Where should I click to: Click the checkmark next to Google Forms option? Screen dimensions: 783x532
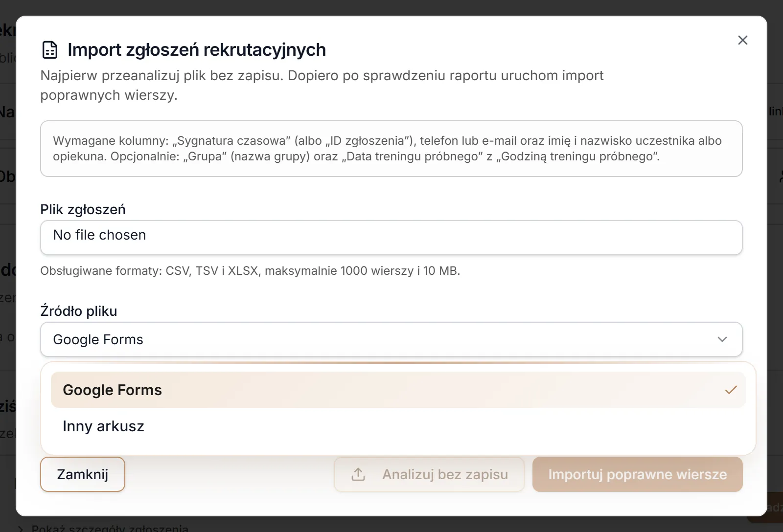point(731,390)
